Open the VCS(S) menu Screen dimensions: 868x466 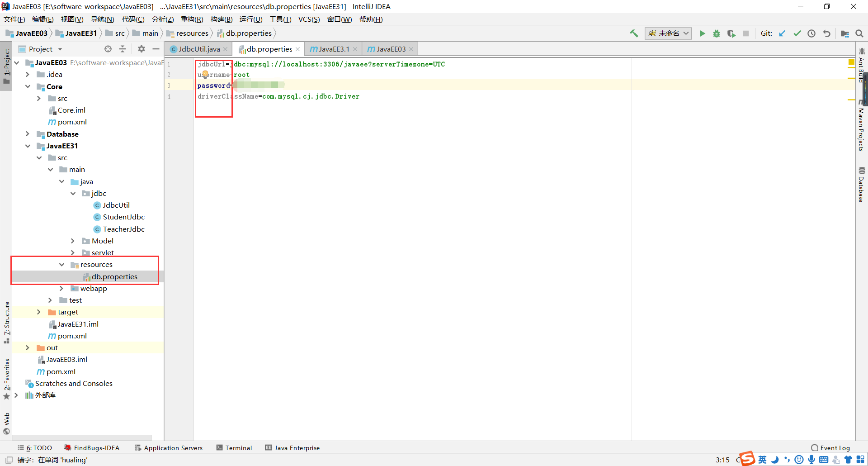coord(309,19)
